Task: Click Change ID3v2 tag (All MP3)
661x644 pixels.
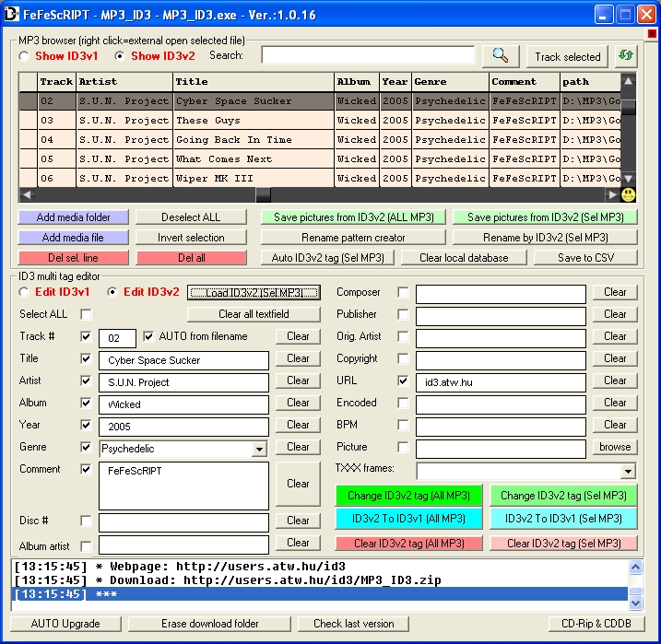Action: (x=409, y=496)
